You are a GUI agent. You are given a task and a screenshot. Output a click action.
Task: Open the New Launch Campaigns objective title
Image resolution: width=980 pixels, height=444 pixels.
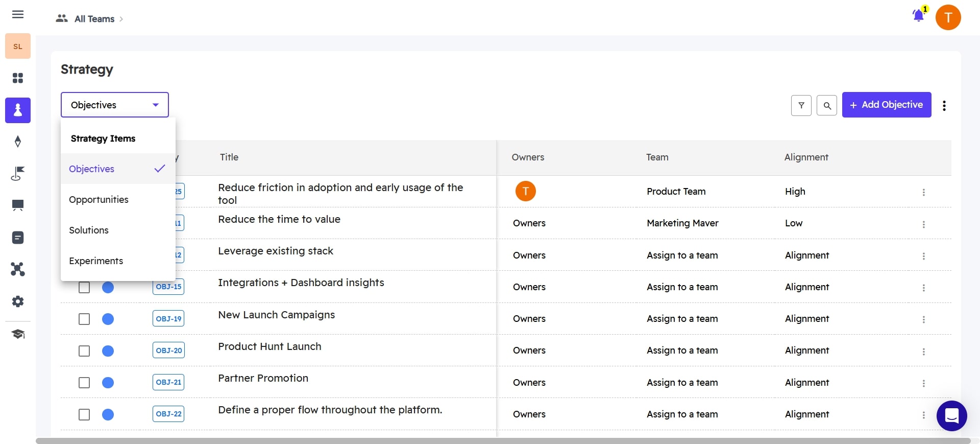point(277,315)
